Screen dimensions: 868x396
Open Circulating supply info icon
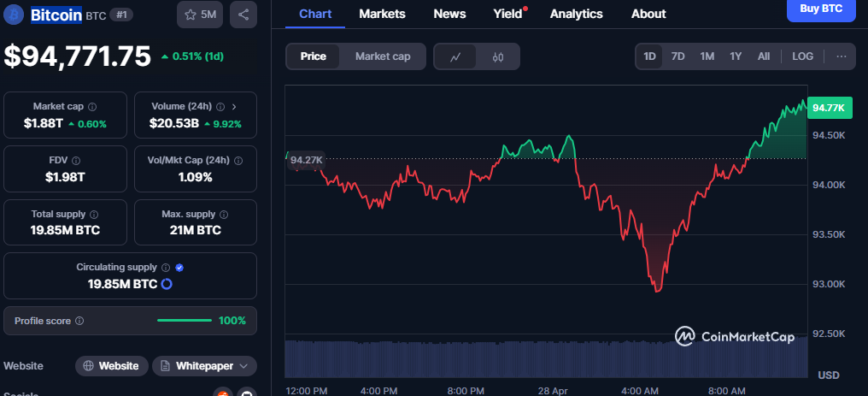click(166, 268)
